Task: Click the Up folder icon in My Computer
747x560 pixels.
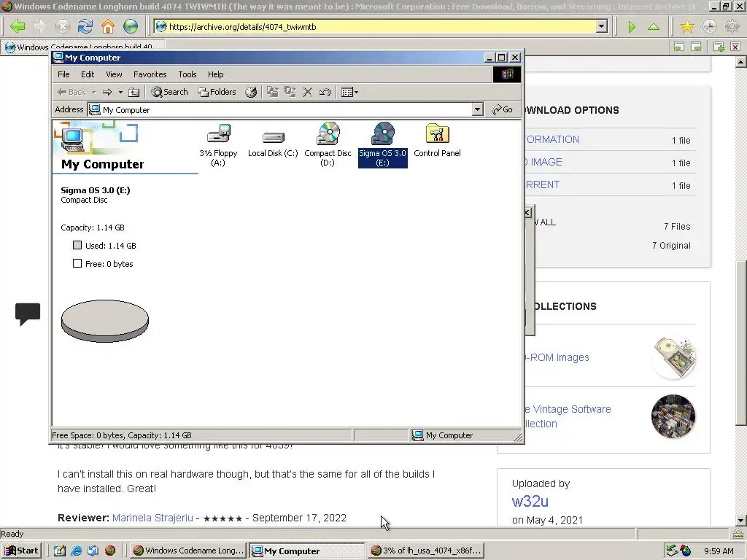Action: (134, 92)
